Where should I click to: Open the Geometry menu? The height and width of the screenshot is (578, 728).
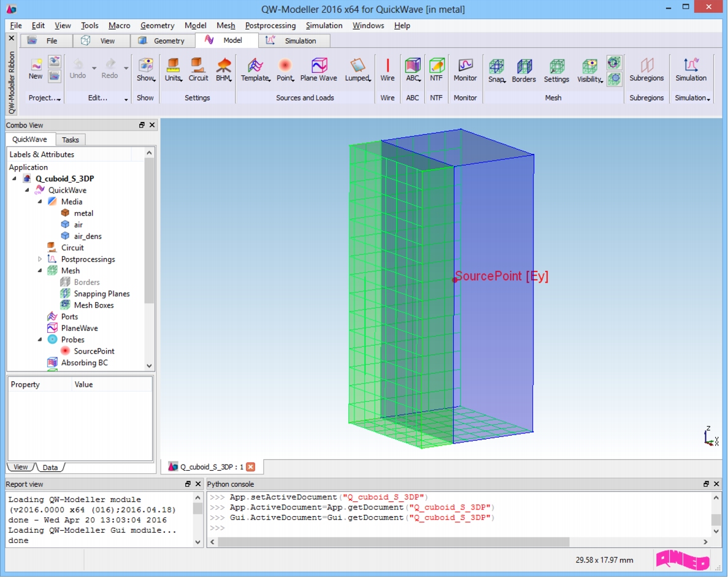(x=158, y=26)
